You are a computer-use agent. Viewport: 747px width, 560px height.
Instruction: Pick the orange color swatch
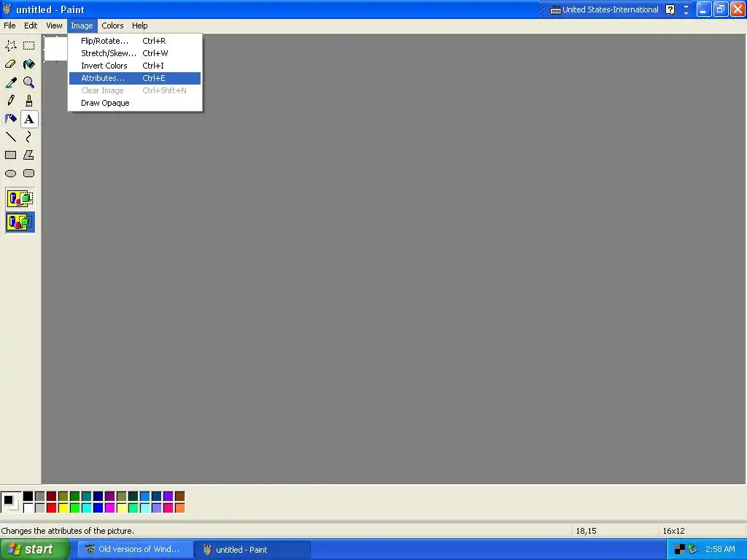pos(179,508)
